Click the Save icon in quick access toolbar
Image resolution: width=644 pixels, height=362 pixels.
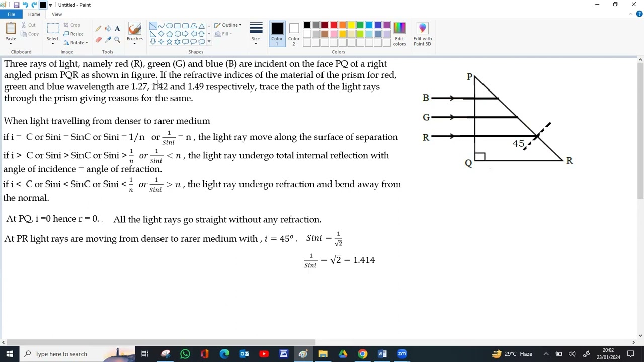pos(16,5)
